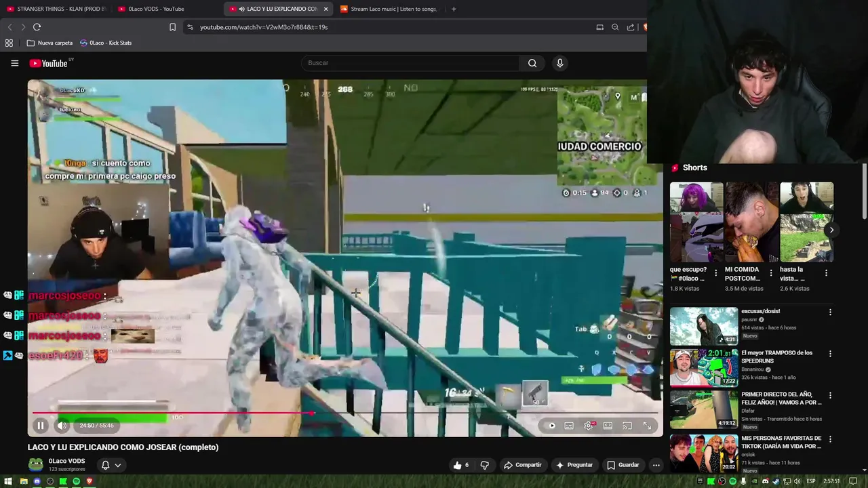Open the 0Laco VODS channel name link
This screenshot has width=868, height=488.
point(66,461)
